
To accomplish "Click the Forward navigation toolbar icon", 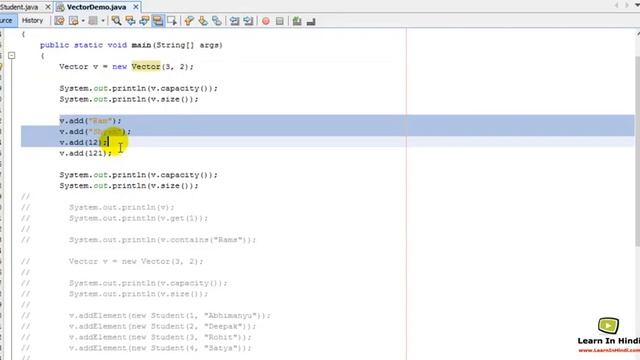I will [93, 21].
